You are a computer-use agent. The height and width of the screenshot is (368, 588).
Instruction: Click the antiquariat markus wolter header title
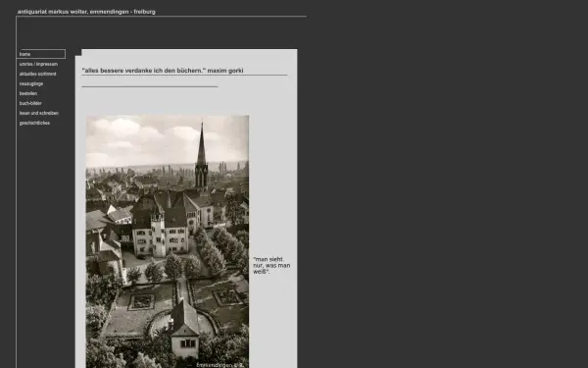click(86, 12)
